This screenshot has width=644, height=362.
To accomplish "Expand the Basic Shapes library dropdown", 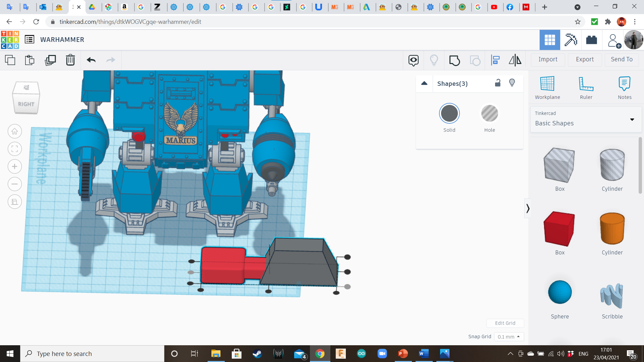I will click(x=632, y=120).
